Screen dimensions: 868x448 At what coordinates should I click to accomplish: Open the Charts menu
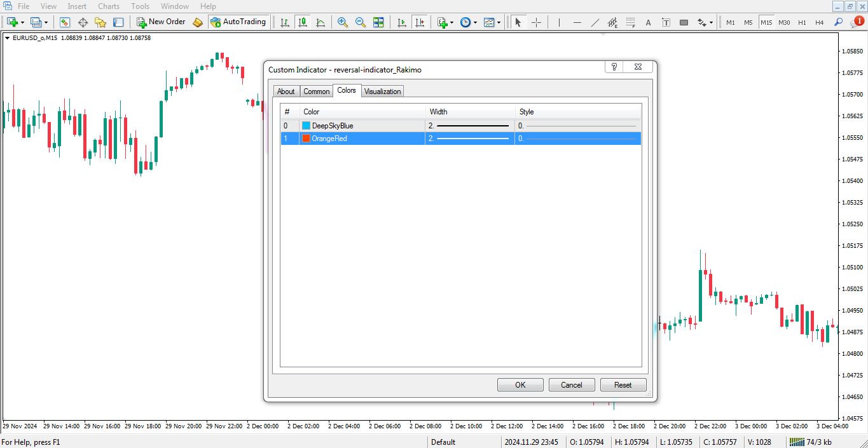click(109, 6)
